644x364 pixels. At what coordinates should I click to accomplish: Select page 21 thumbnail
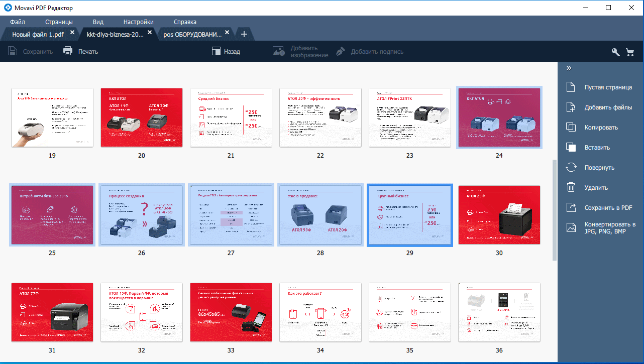pyautogui.click(x=231, y=117)
